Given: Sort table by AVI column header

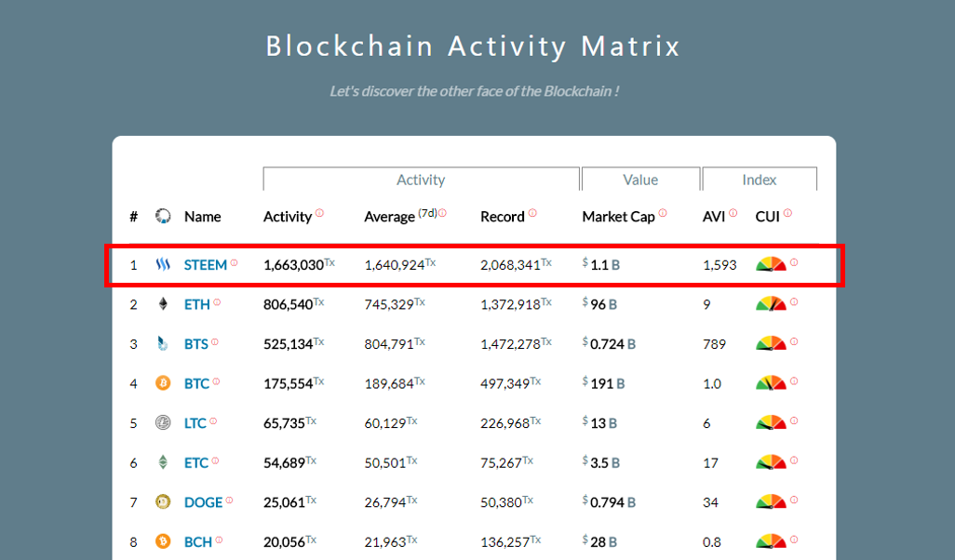Looking at the screenshot, I should click(714, 217).
